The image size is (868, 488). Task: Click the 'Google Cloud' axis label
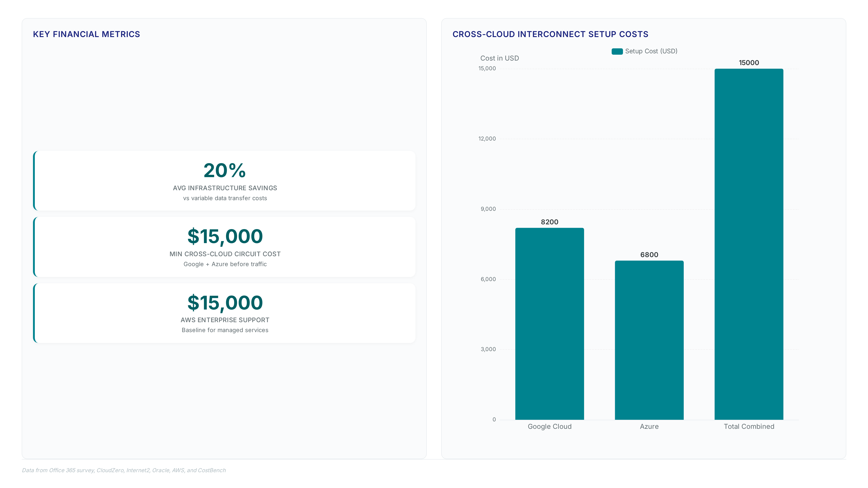[550, 426]
